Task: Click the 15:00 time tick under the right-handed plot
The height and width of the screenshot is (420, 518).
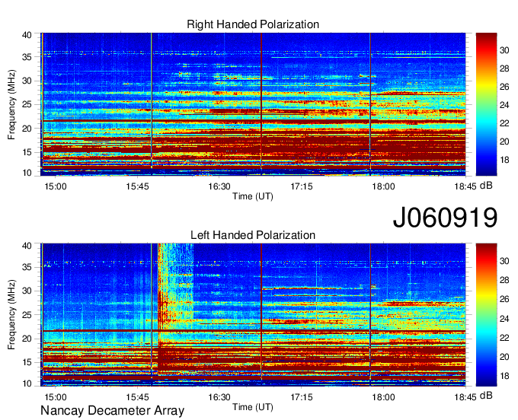Action: [x=56, y=186]
